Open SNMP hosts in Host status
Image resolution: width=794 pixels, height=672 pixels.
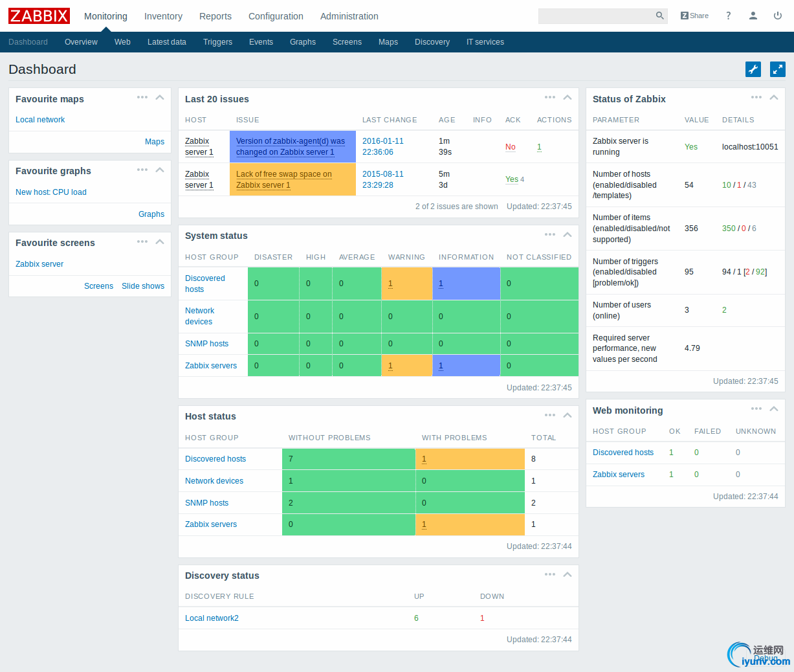click(x=206, y=503)
